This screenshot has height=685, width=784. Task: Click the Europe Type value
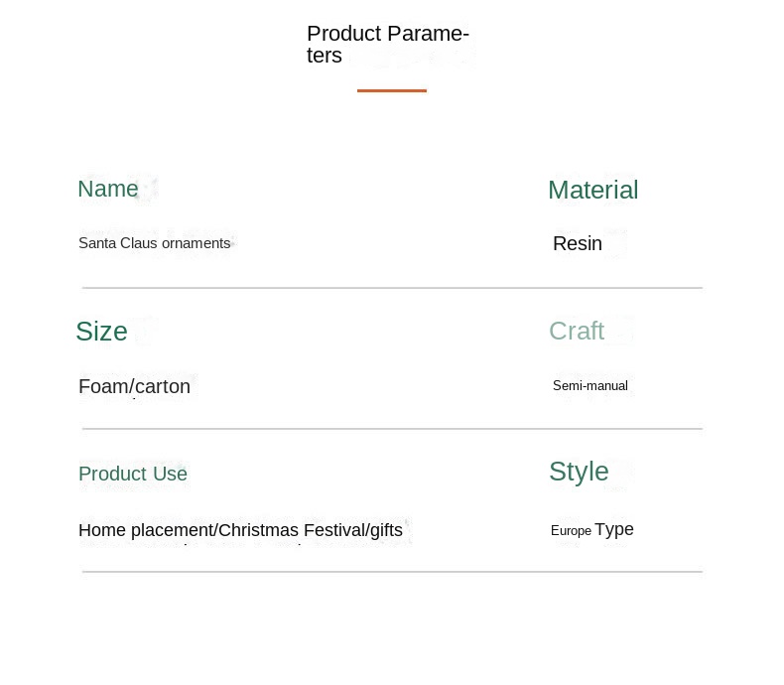[592, 529]
